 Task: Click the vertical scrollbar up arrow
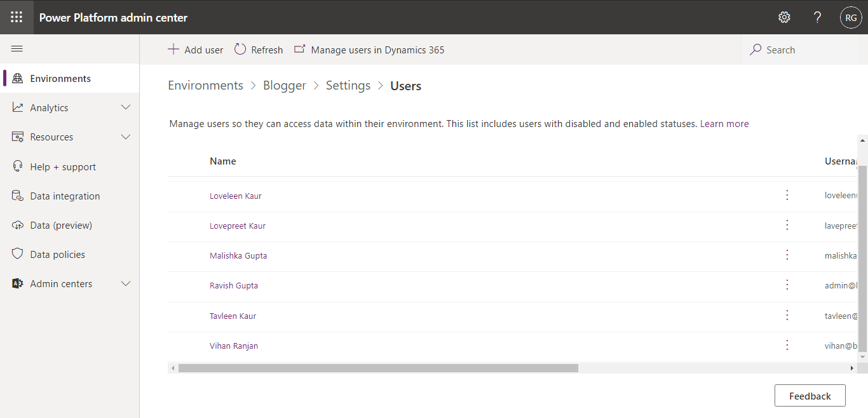(x=862, y=140)
